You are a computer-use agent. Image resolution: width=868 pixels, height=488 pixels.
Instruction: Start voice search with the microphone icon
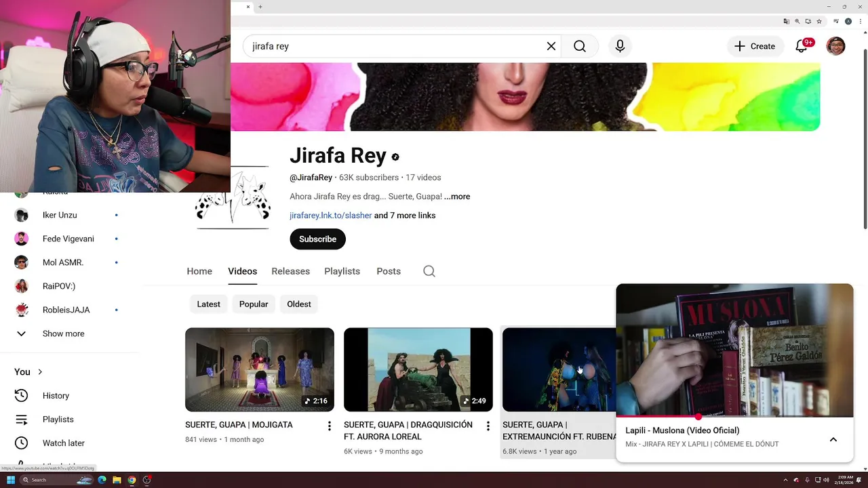620,46
